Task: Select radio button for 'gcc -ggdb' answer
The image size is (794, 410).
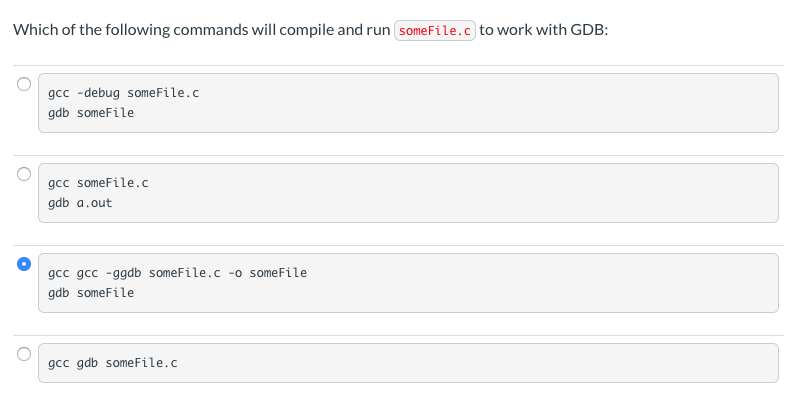Action: tap(24, 264)
